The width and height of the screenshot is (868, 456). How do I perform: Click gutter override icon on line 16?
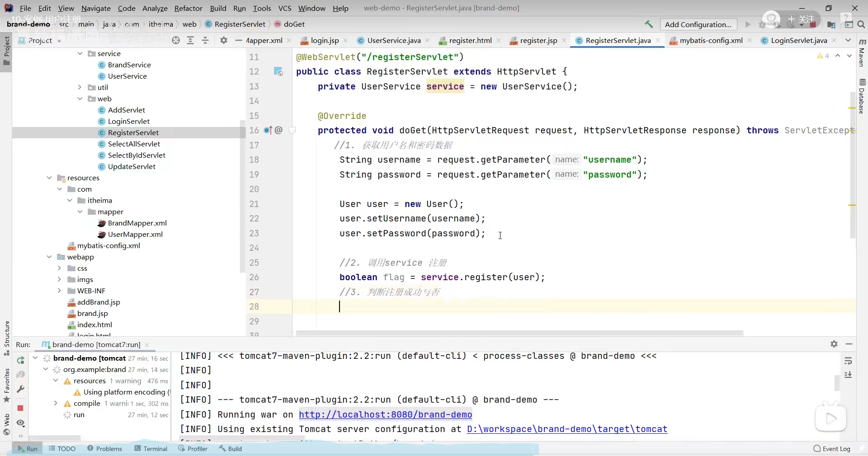click(x=268, y=130)
